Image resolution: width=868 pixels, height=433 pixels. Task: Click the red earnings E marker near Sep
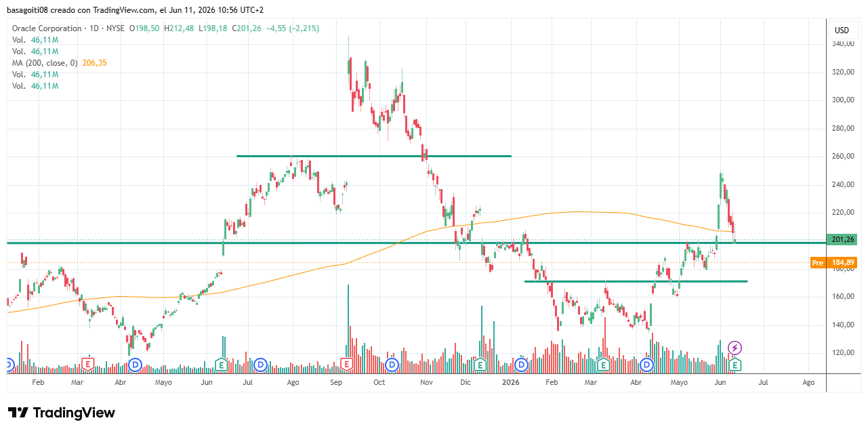point(347,365)
